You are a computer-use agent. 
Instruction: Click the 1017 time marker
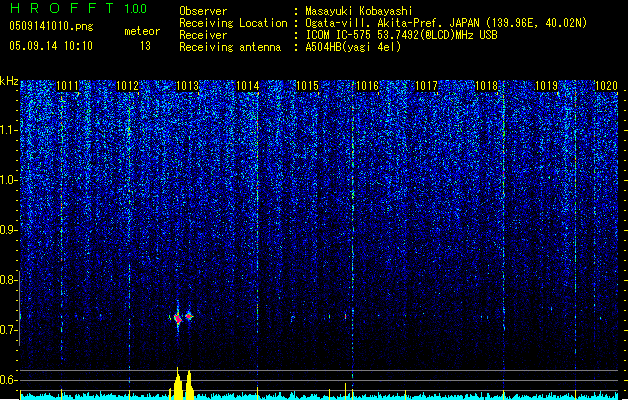click(426, 86)
